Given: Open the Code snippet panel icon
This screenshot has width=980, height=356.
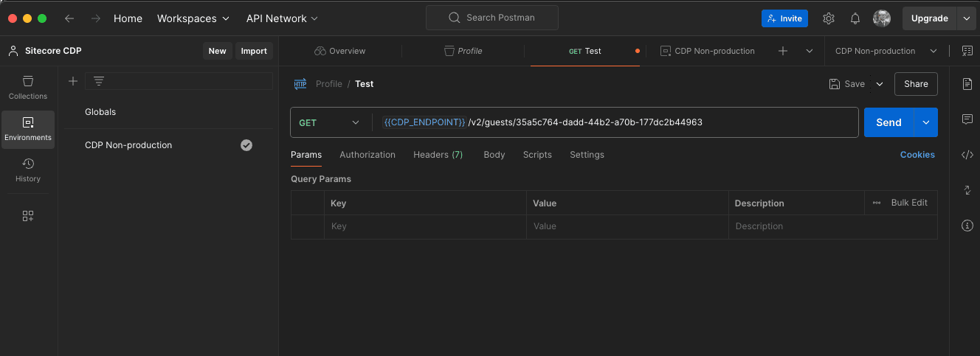Looking at the screenshot, I should 967,155.
